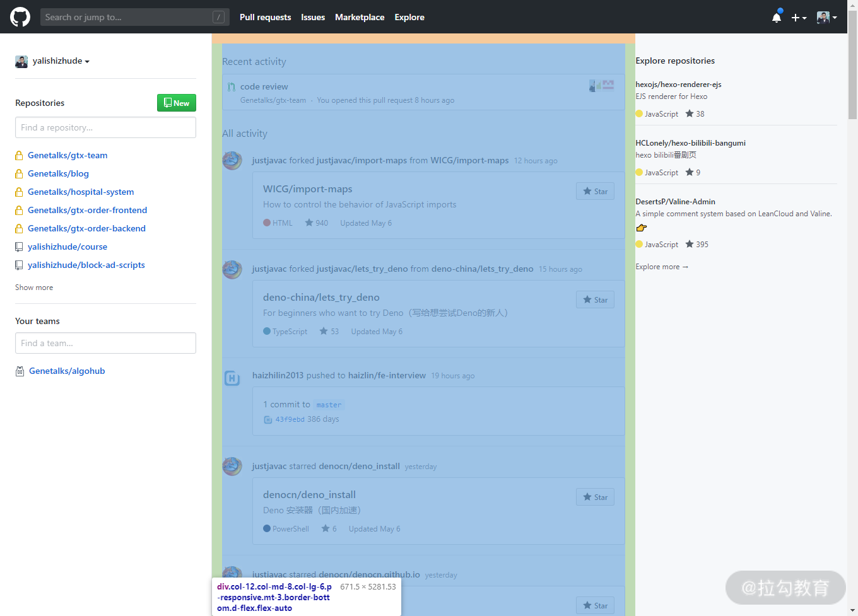Click the Find a repository input
The width and height of the screenshot is (858, 616).
(105, 127)
